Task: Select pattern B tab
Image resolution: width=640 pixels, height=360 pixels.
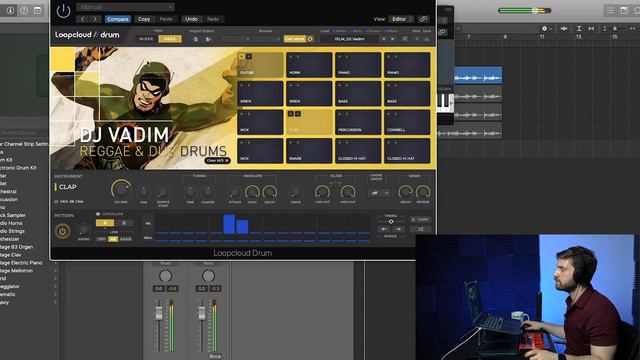Action: 124,223
